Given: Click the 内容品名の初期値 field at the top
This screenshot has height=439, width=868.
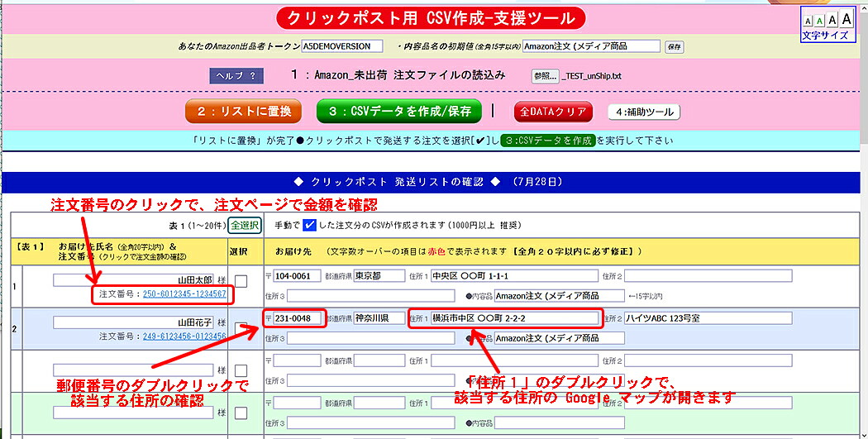Looking at the screenshot, I should [591, 46].
